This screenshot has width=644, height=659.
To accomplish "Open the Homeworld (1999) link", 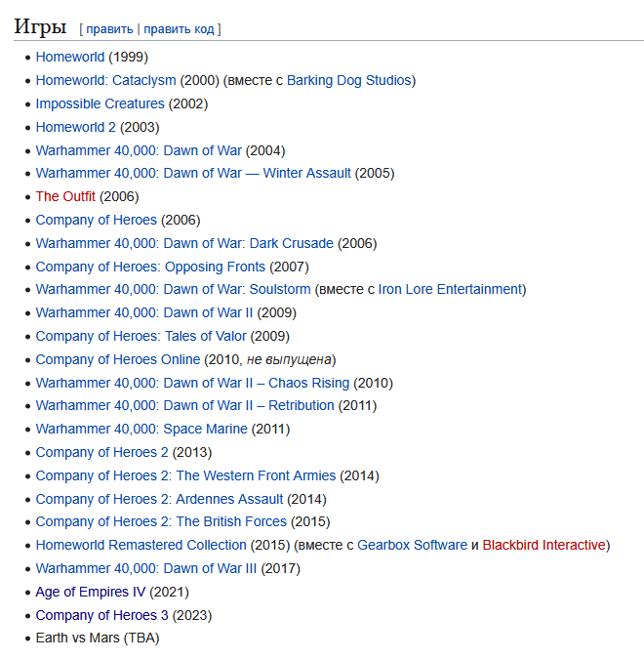I will click(x=69, y=57).
